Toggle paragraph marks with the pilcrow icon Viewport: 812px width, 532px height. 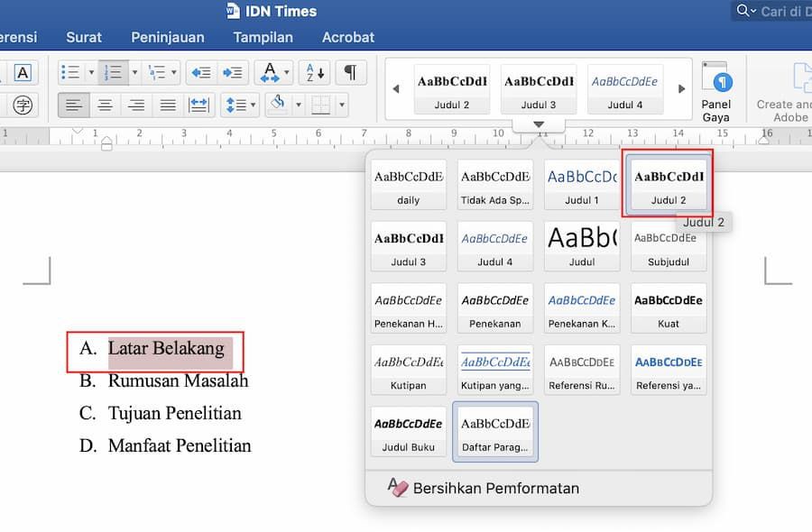click(350, 72)
